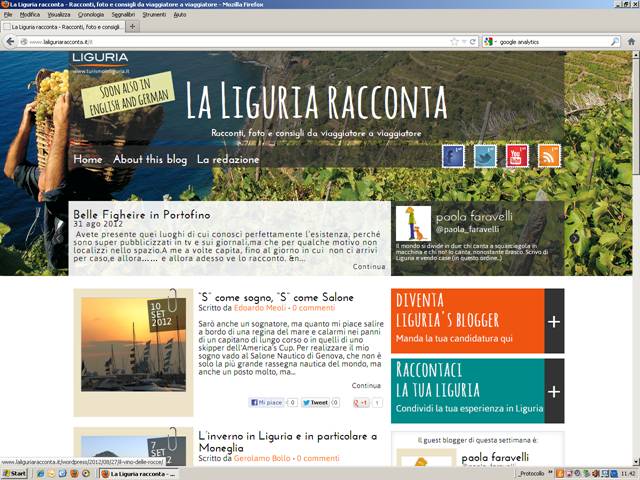Viewport: 640px width, 480px height.
Task: Advance the Twitter widget with arrow
Action: [574, 238]
